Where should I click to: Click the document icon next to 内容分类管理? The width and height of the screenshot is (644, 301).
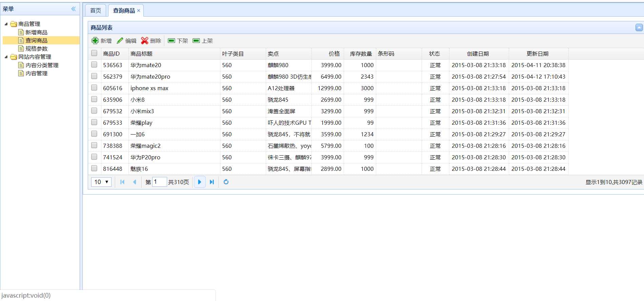click(21, 65)
